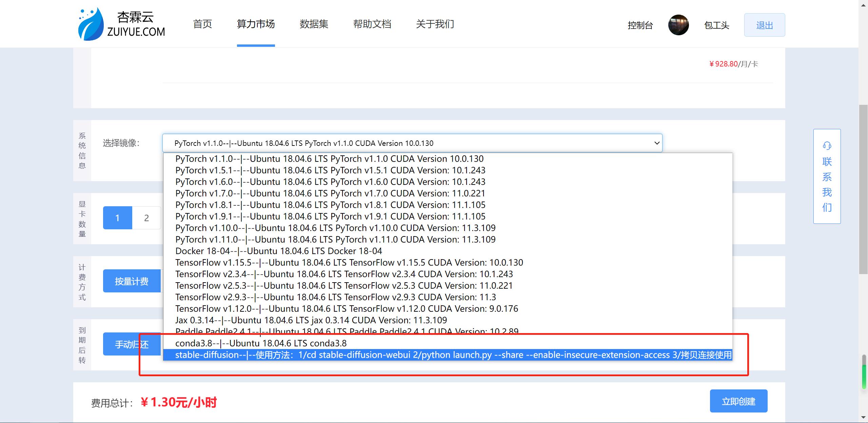Select PyTorch v1.9.1 image option
The height and width of the screenshot is (423, 868).
point(448,216)
